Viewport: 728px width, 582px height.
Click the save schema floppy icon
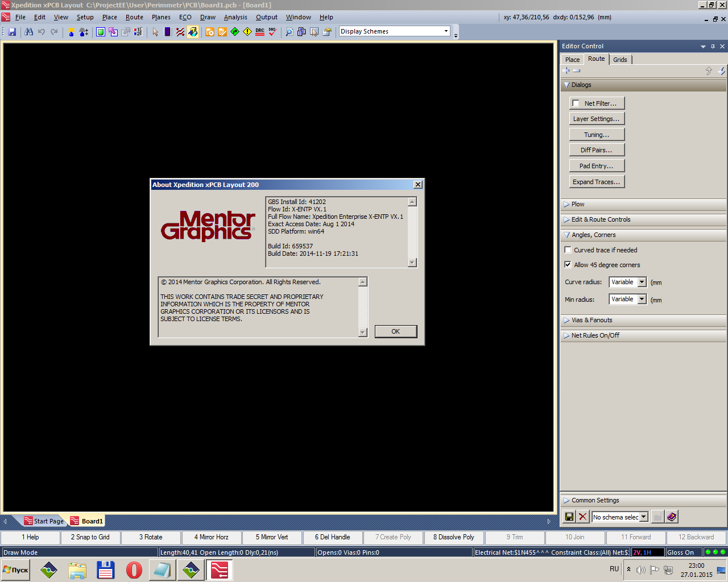(x=569, y=517)
